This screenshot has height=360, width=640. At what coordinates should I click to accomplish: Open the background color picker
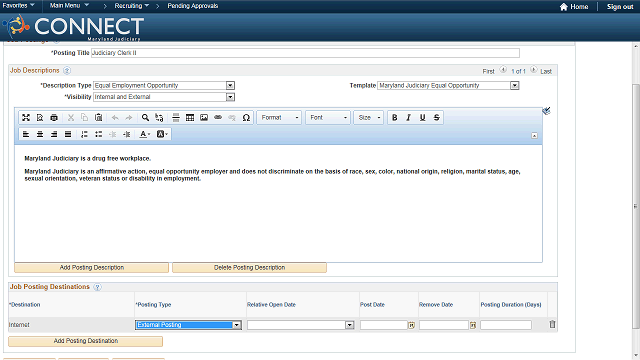pos(162,134)
